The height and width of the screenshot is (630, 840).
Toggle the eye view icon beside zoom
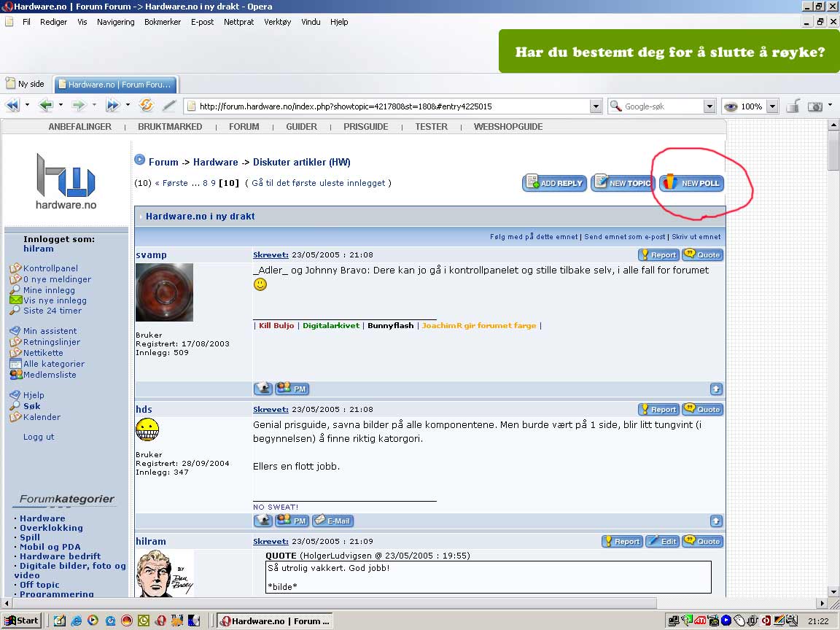[730, 106]
